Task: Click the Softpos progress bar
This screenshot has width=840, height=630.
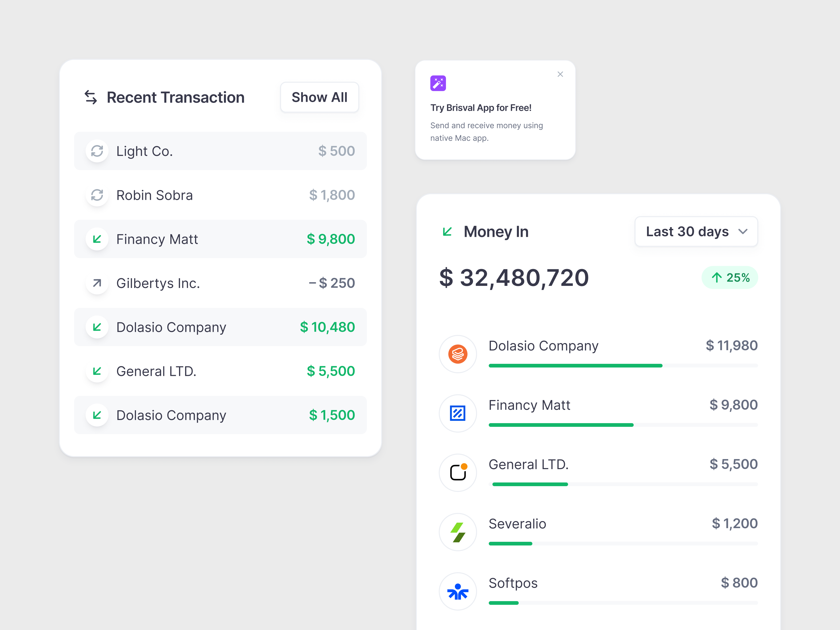Action: tap(623, 603)
